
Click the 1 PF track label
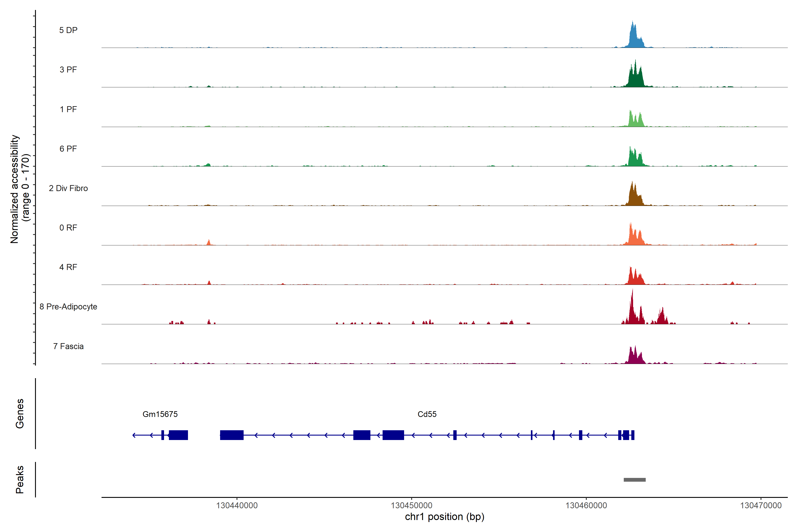(x=68, y=109)
